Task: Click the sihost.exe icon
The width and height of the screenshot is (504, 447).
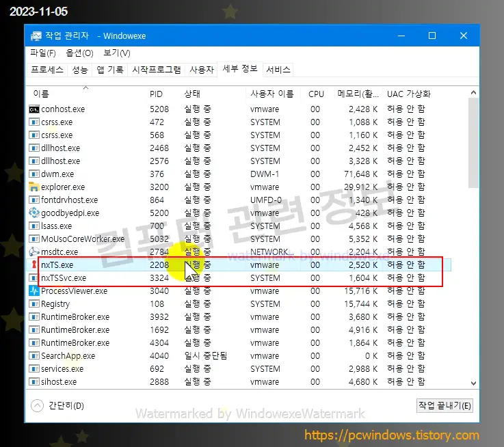Action: (34, 382)
